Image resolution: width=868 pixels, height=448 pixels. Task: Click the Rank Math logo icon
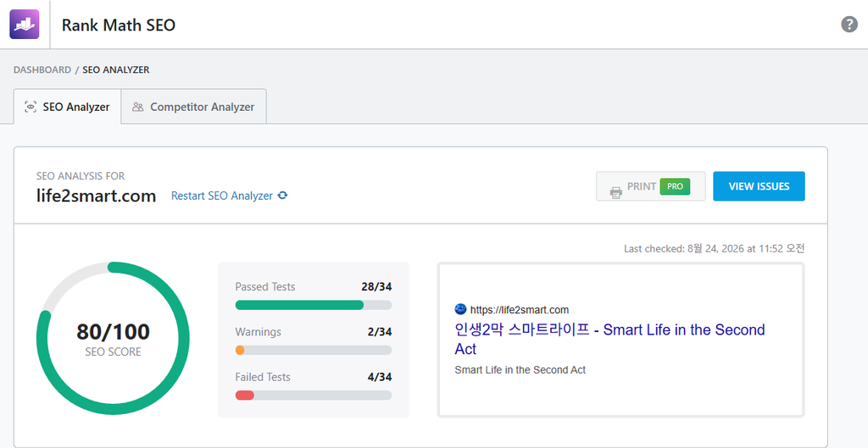tap(25, 25)
